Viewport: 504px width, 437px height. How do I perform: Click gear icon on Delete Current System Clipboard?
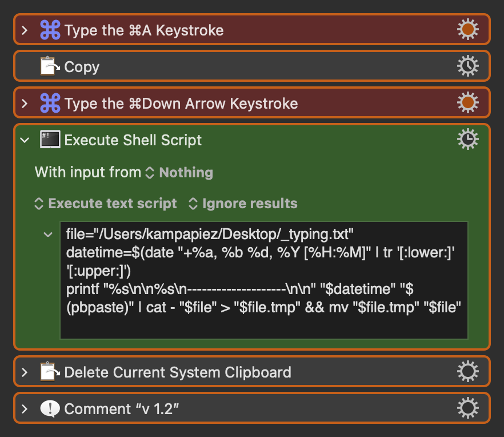point(467,372)
